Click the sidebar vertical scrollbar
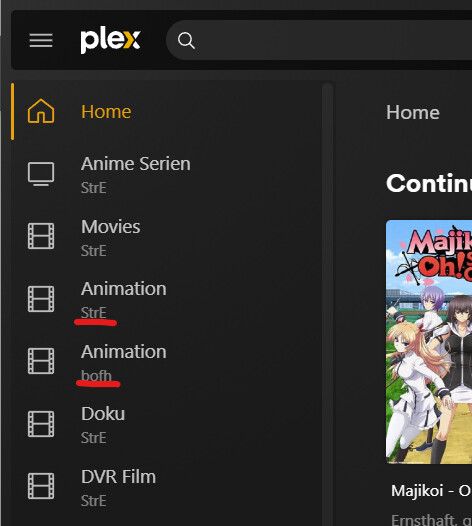The image size is (472, 526). click(x=327, y=304)
